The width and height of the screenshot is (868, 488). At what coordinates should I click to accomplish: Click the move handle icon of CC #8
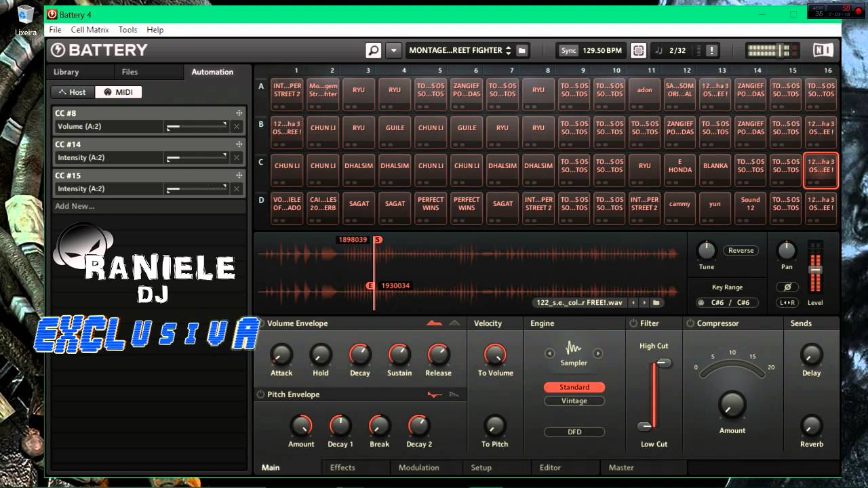click(x=239, y=113)
